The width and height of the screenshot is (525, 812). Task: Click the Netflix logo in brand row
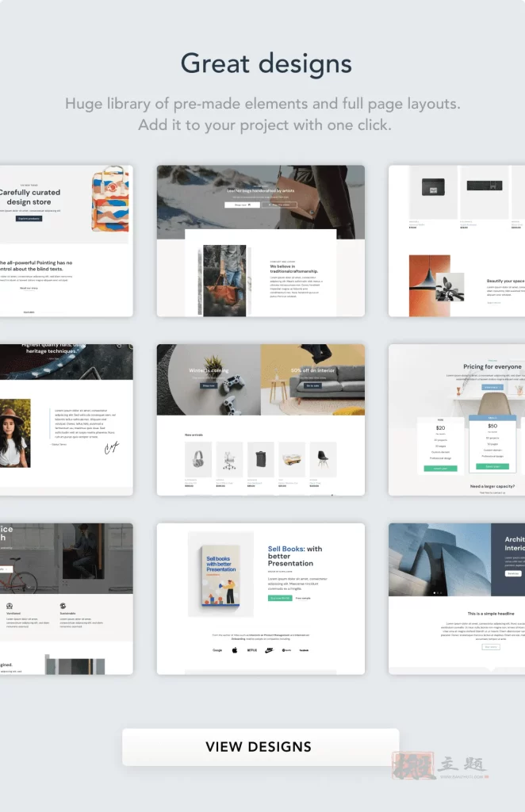click(252, 650)
